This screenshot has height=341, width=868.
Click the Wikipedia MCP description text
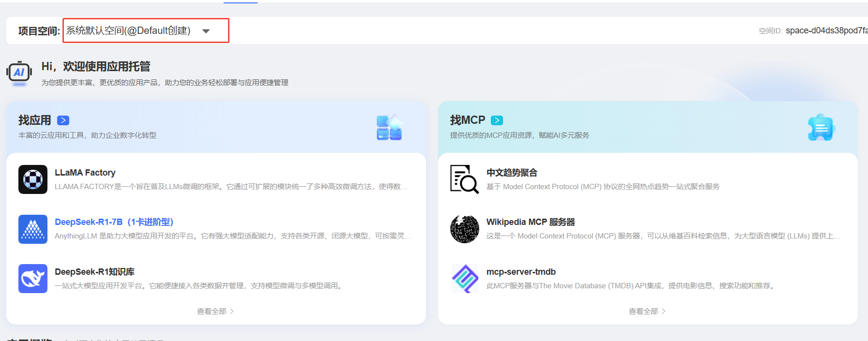(x=663, y=236)
